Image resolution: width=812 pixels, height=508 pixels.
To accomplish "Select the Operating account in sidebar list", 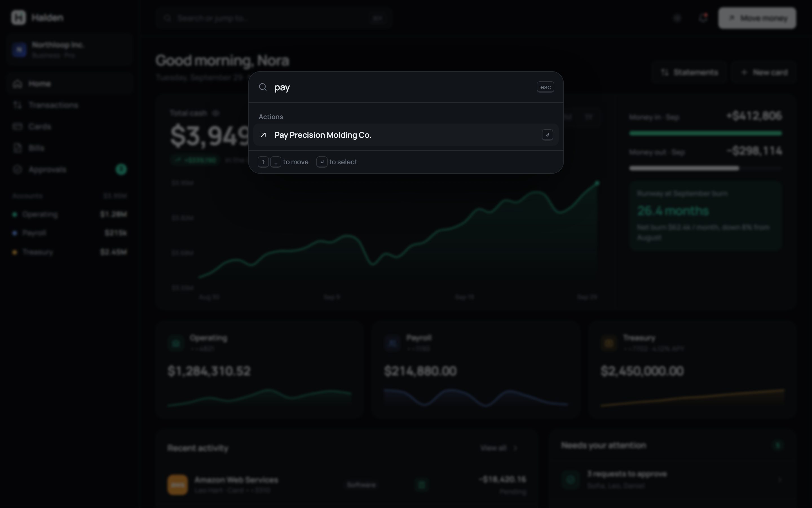I will (70, 214).
